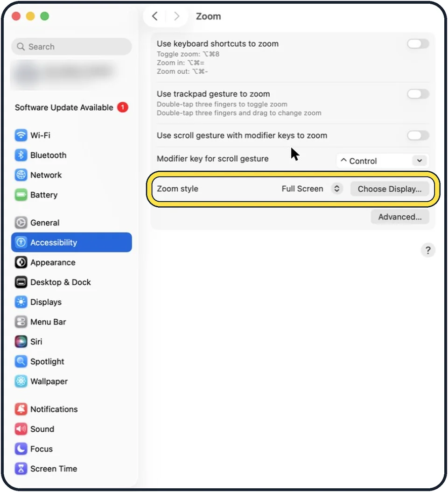448x492 pixels.
Task: Open help with the question mark button
Action: click(428, 250)
